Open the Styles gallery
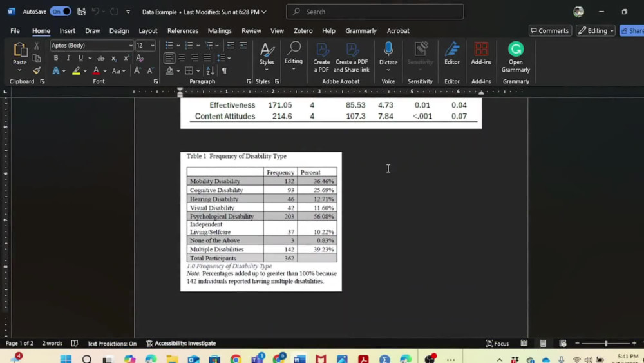 click(x=267, y=56)
